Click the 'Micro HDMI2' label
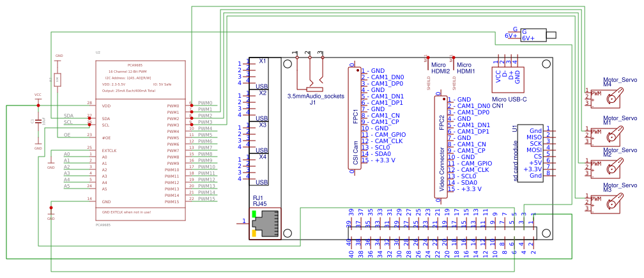The image size is (644, 278). coord(440,68)
